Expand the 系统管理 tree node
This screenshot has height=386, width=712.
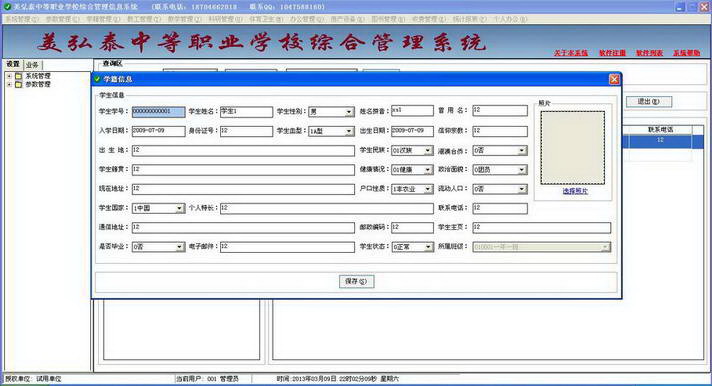click(9, 76)
